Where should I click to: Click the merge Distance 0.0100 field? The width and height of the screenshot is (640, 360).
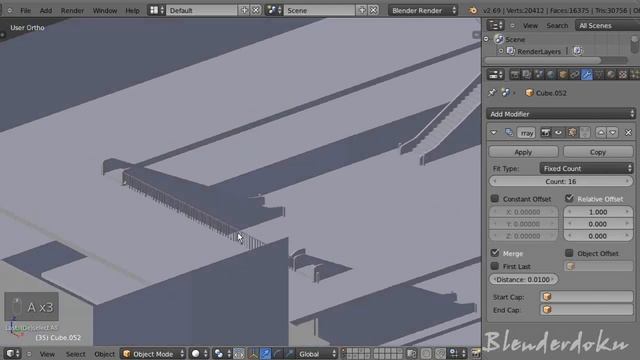(x=523, y=280)
